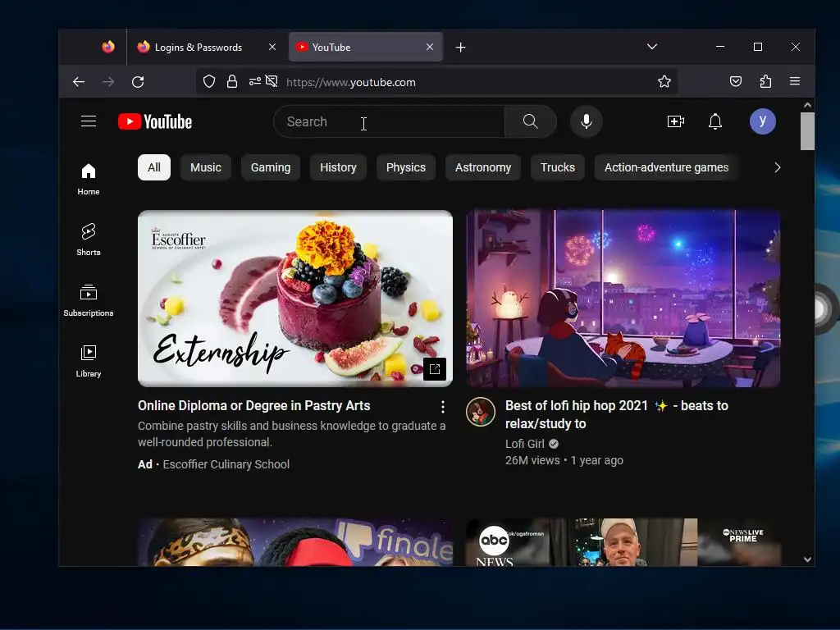Open the tracking protection shield icon

point(209,81)
